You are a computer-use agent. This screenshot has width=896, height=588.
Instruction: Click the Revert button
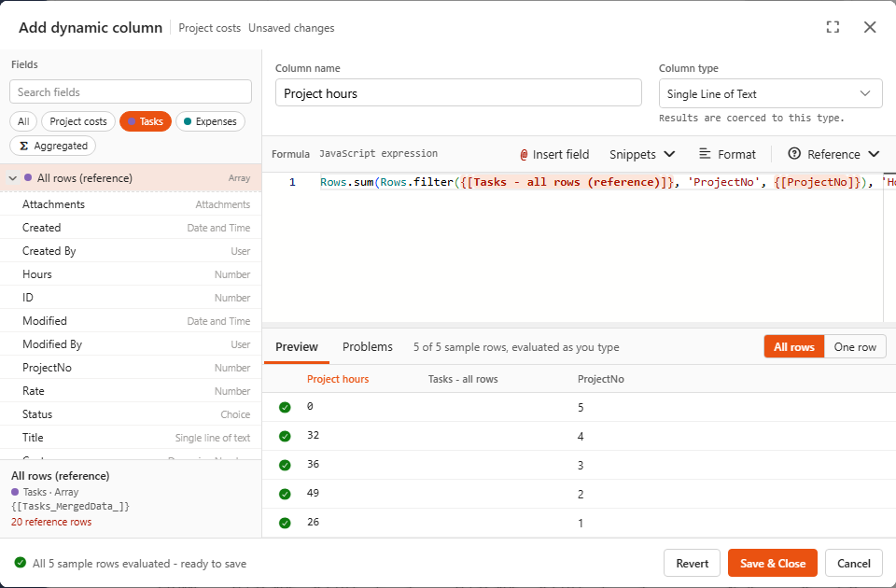[x=692, y=564]
